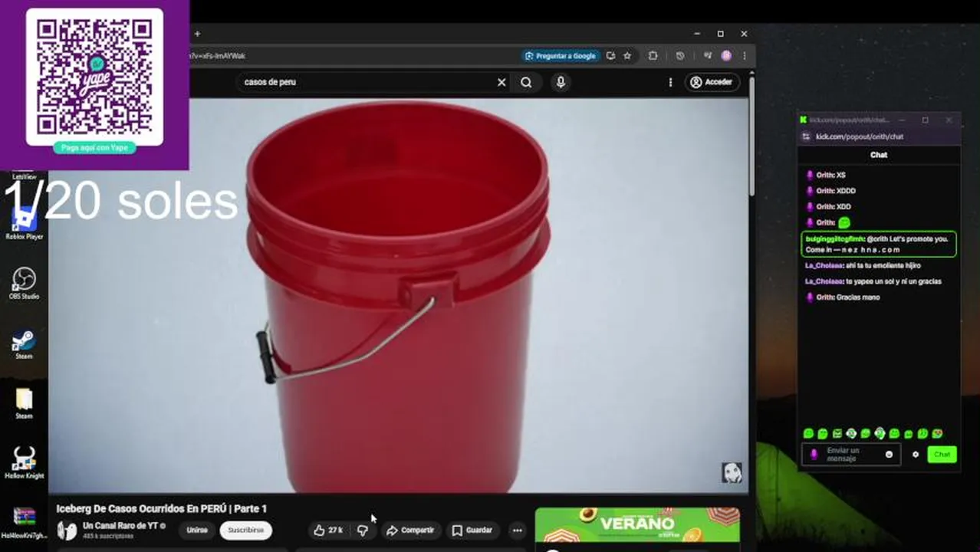This screenshot has width=980, height=552.
Task: Open more actions menu next to Guardar
Action: pyautogui.click(x=518, y=530)
